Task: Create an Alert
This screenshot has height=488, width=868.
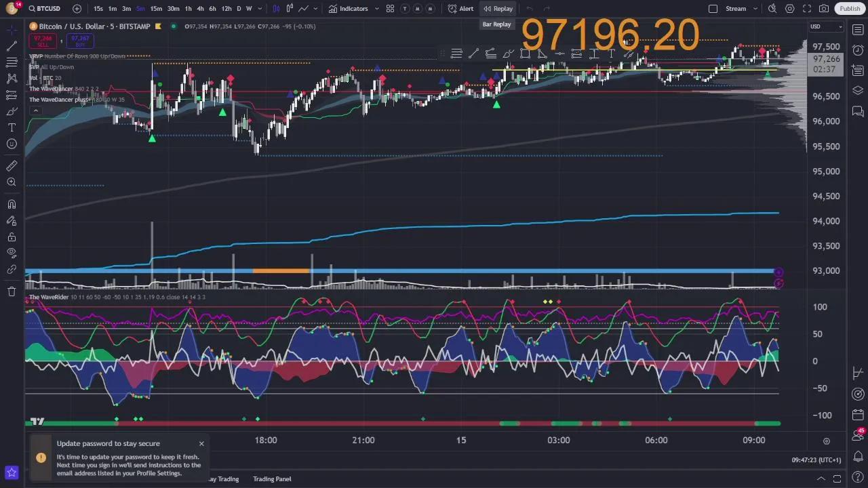Action: 461,9
